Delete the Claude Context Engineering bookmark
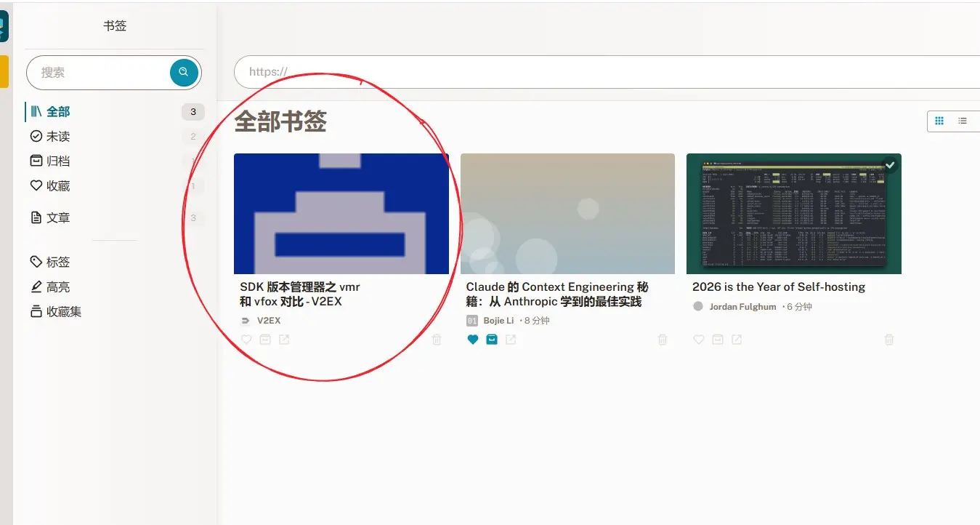 pyautogui.click(x=663, y=340)
